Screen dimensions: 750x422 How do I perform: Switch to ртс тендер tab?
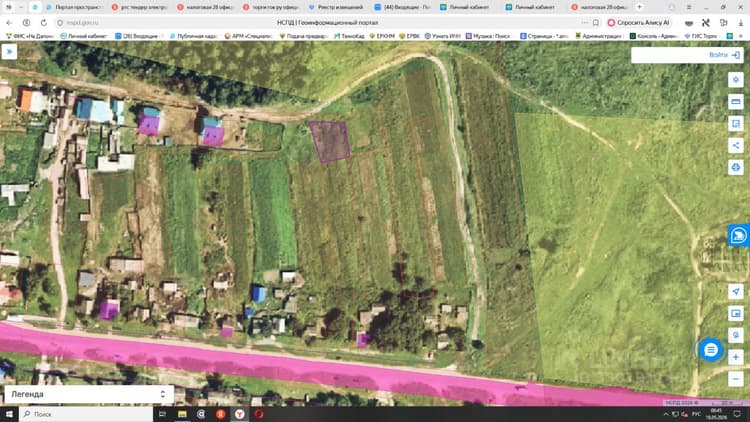click(139, 7)
